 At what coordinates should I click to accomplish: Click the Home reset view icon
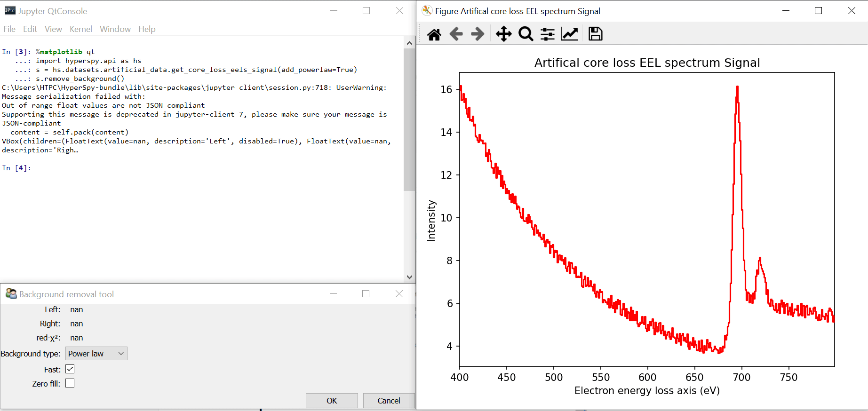coord(434,34)
